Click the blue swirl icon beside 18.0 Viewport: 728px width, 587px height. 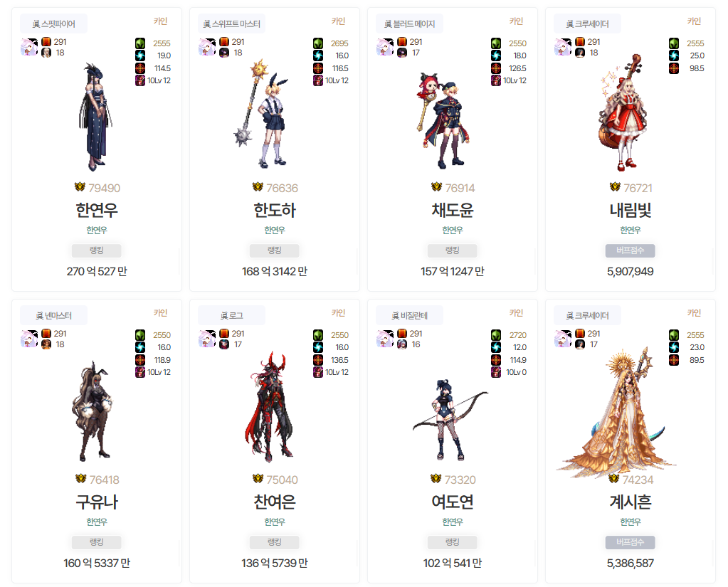click(x=496, y=55)
